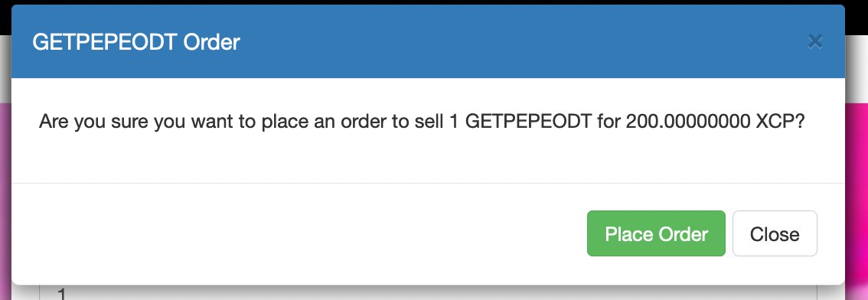
Task: Select the GETPEPEODT Order dialog title
Action: point(136,42)
